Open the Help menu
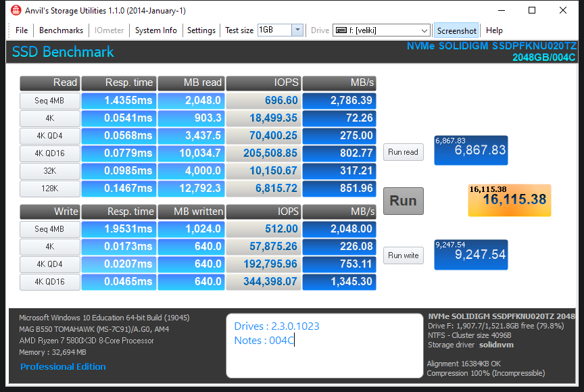 point(494,30)
